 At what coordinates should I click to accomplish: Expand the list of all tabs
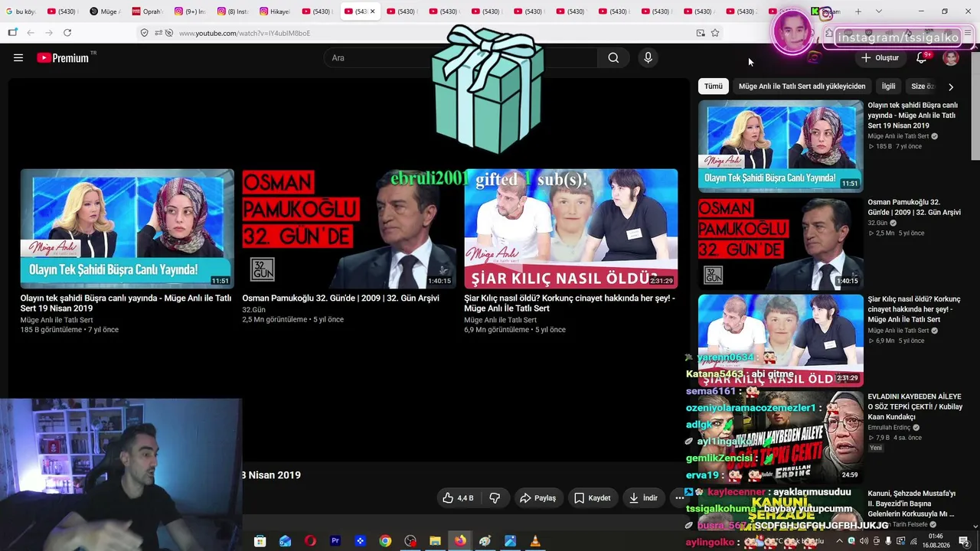878,11
